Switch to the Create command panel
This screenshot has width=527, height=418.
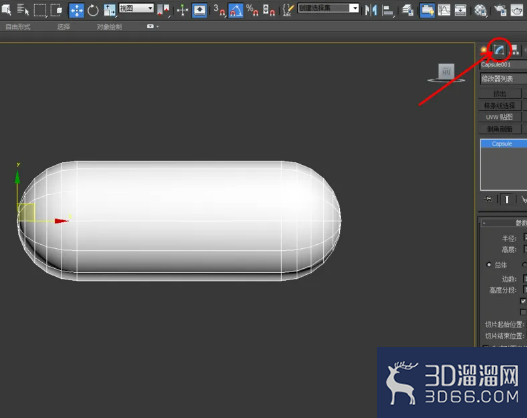tap(484, 51)
